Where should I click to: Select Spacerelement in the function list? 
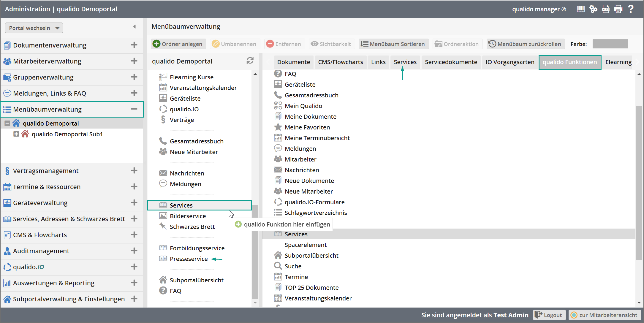(x=306, y=245)
